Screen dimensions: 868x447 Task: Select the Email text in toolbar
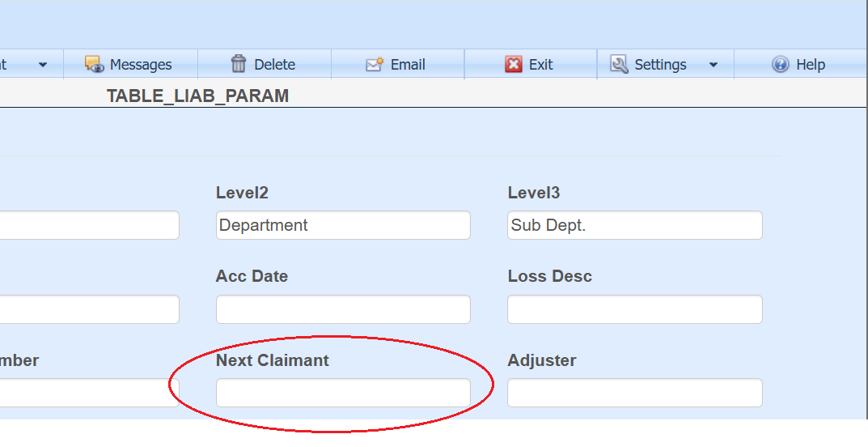click(x=408, y=65)
